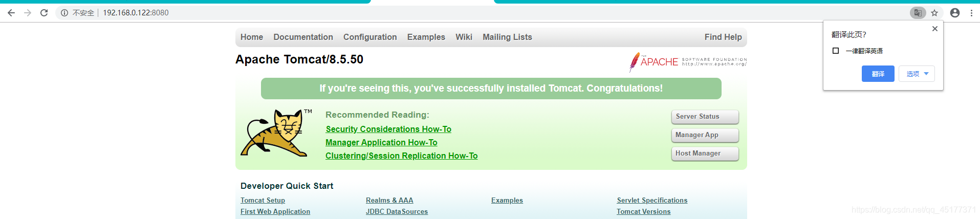Click the Apache Software Foundation logo

tap(688, 62)
